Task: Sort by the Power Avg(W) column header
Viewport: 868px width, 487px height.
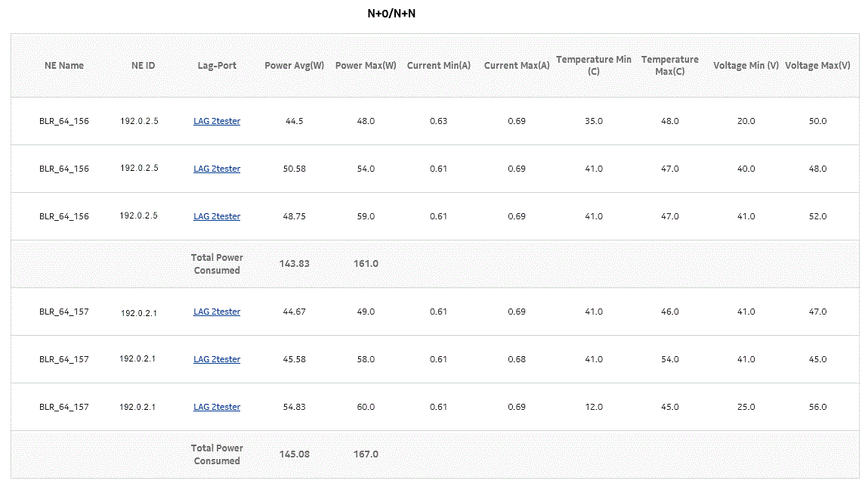Action: (x=294, y=66)
